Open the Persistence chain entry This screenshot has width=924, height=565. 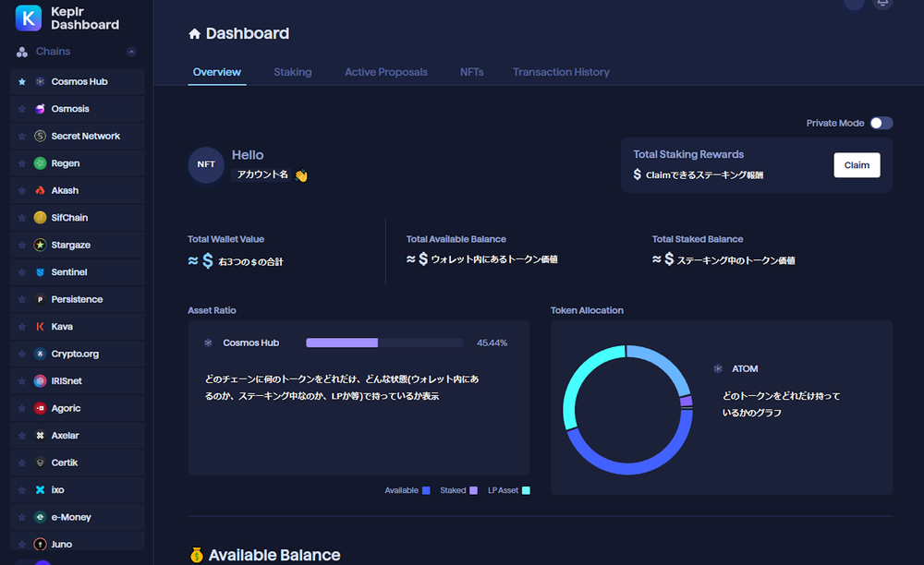click(x=78, y=299)
